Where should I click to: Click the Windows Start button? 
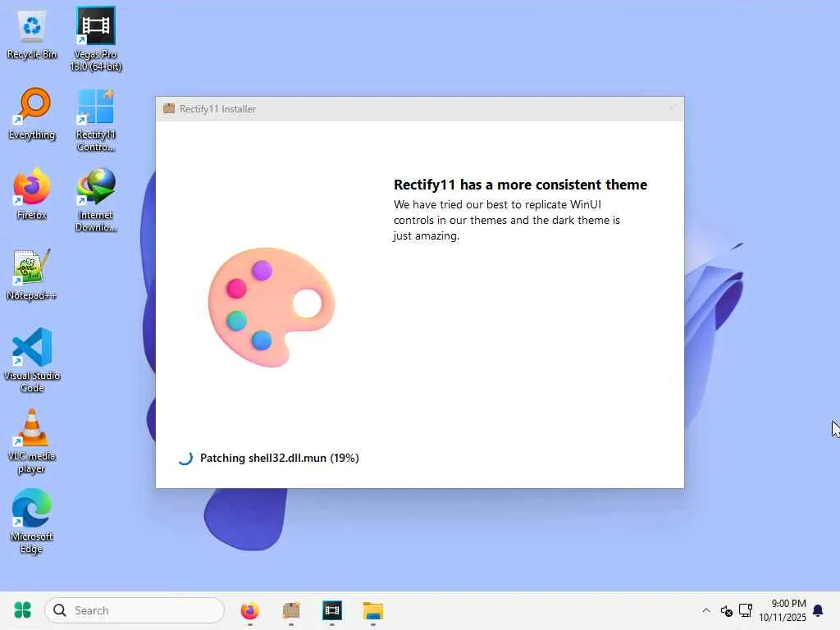point(22,610)
